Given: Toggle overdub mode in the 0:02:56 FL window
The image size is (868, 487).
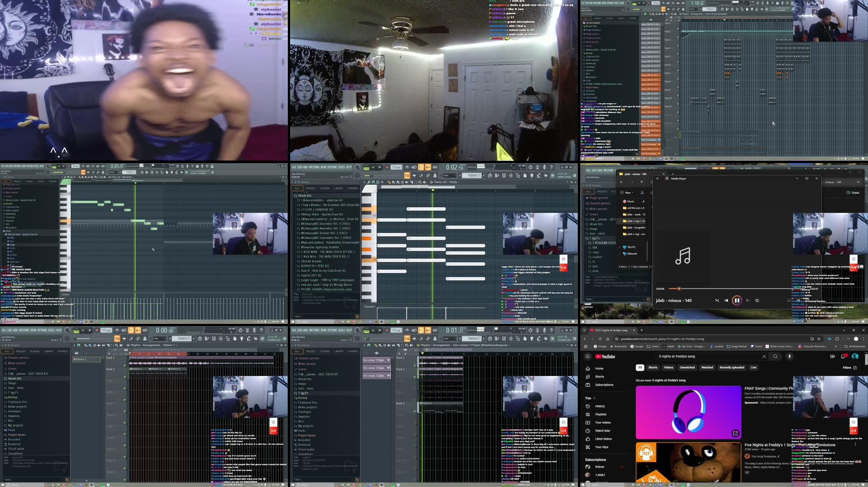Looking at the screenshot, I should [427, 167].
